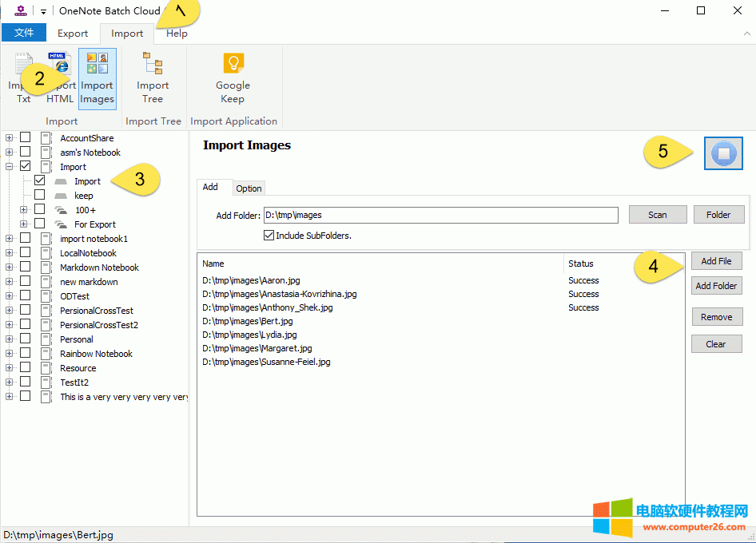Check the AccountShare notebook checkbox

[25, 137]
